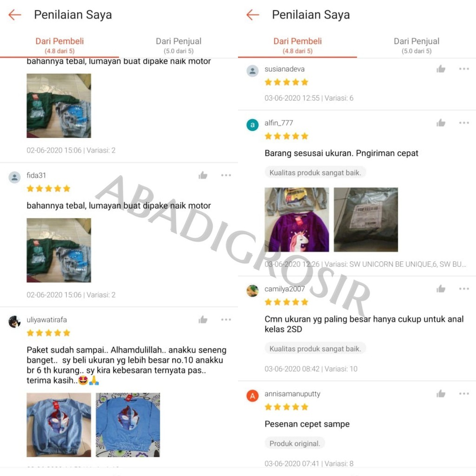Open three-dot menu on susianadeva's review
The image size is (476, 476).
point(464,69)
